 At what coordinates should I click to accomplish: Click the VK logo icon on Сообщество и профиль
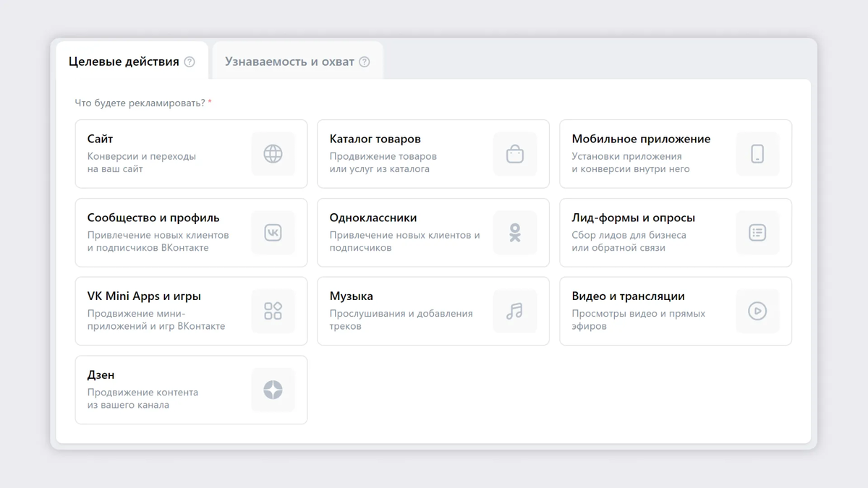(273, 232)
